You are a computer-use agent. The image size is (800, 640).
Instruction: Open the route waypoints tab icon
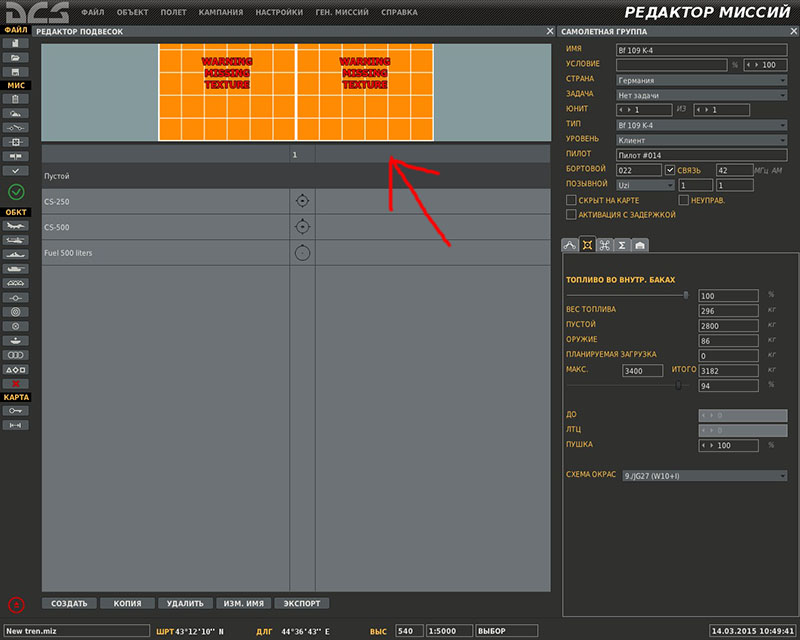coord(569,245)
